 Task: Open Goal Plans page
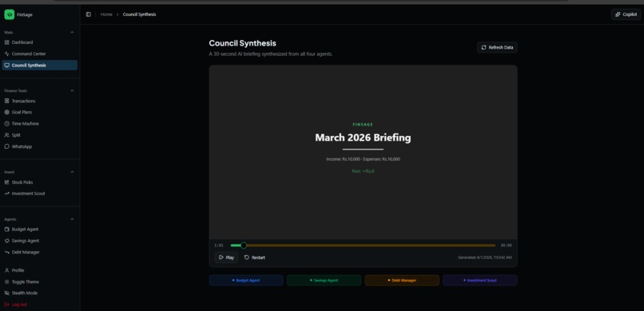click(x=39, y=112)
